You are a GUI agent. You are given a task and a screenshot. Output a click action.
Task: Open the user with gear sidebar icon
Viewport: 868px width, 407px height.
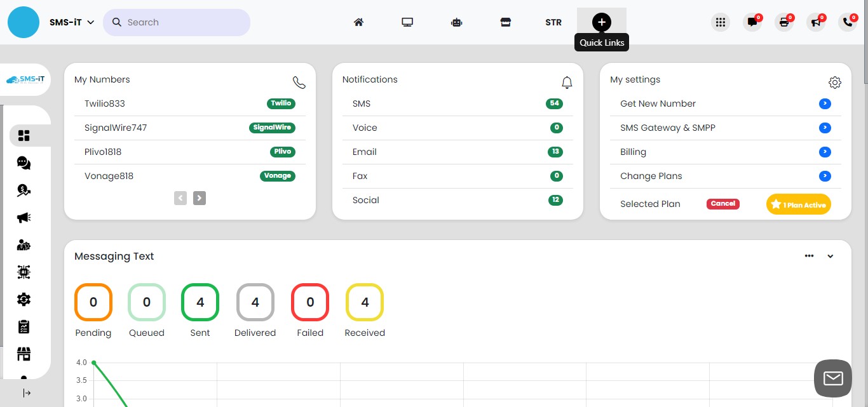pos(24,245)
